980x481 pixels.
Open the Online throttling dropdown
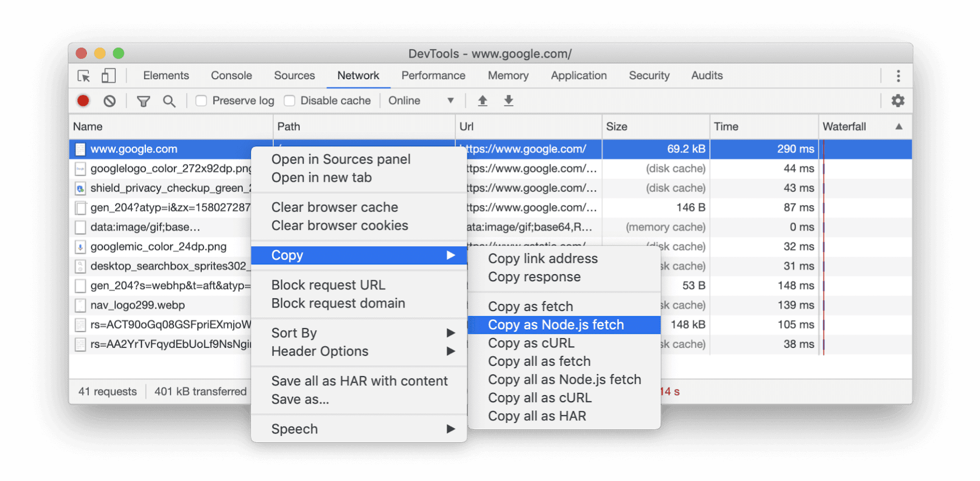(421, 101)
